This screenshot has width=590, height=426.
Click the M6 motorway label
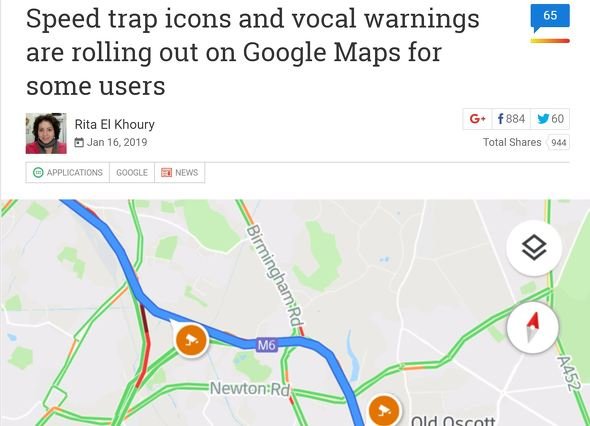267,345
